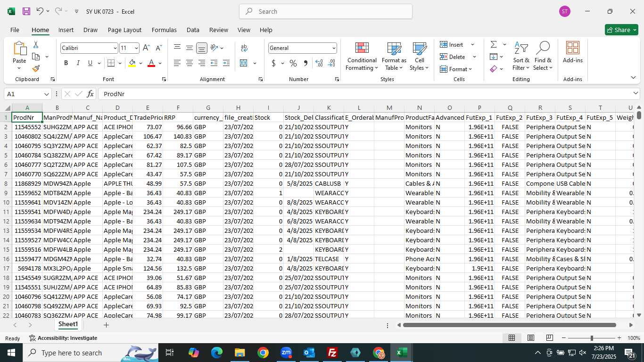
Task: Click the Search box in title bar
Action: (x=326, y=11)
